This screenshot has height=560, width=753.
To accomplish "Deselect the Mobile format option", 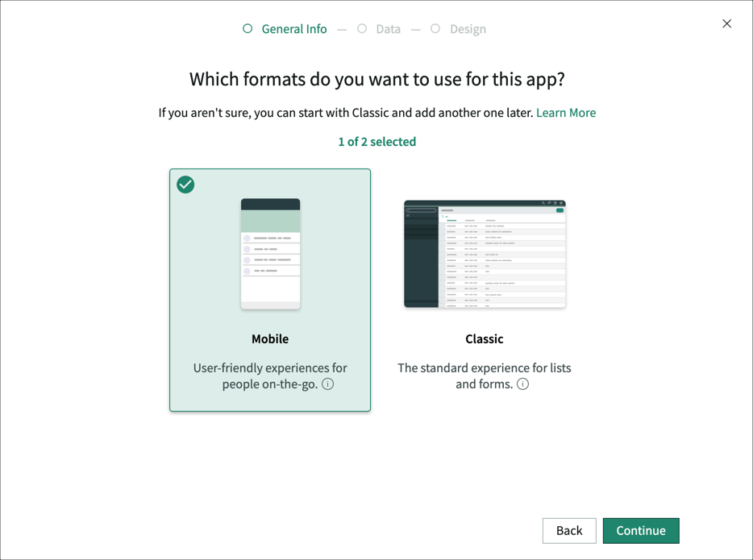I will (x=270, y=290).
